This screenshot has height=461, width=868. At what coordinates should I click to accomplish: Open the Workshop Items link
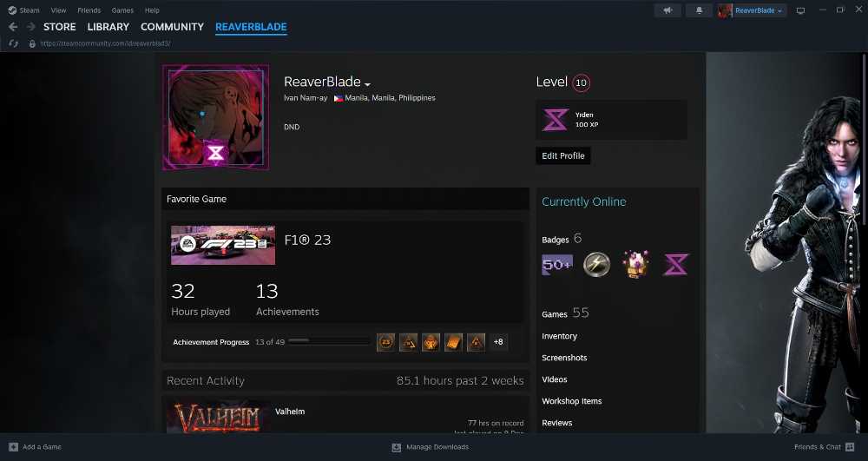[x=571, y=401]
